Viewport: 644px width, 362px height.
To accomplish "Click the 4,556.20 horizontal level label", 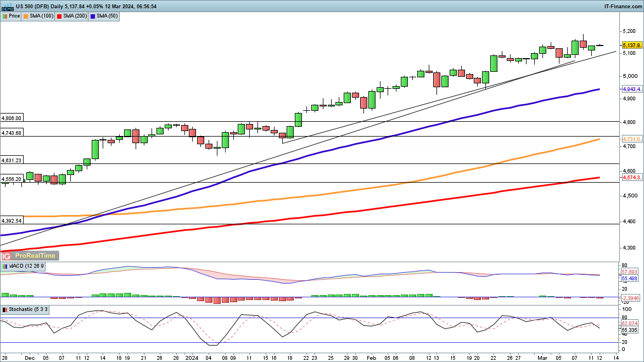I will tap(11, 179).
